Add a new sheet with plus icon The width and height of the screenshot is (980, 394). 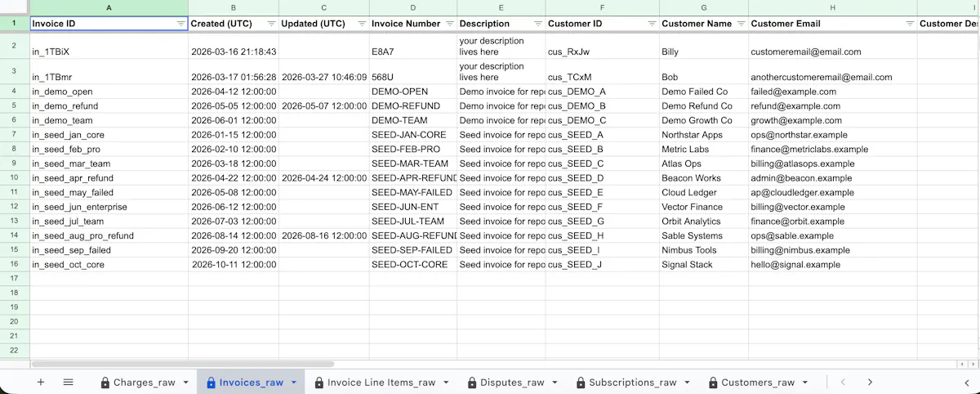click(41, 382)
